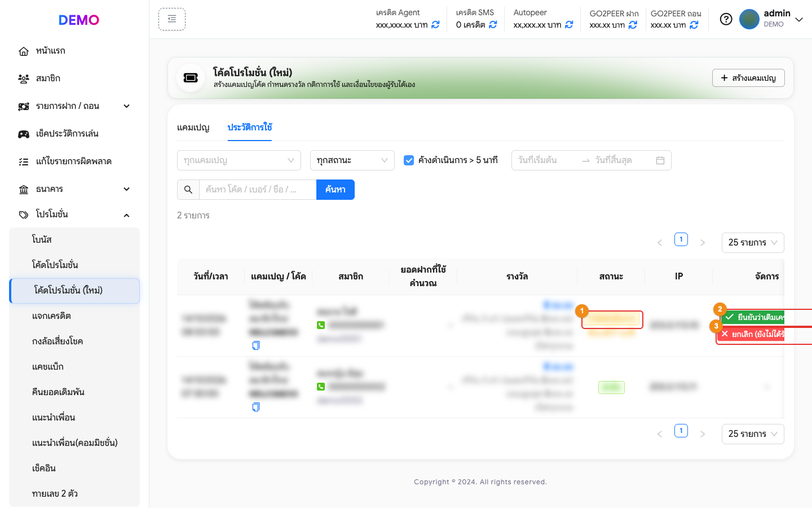Click the blue ค้นหา search button
The height and width of the screenshot is (508, 812).
(336, 190)
